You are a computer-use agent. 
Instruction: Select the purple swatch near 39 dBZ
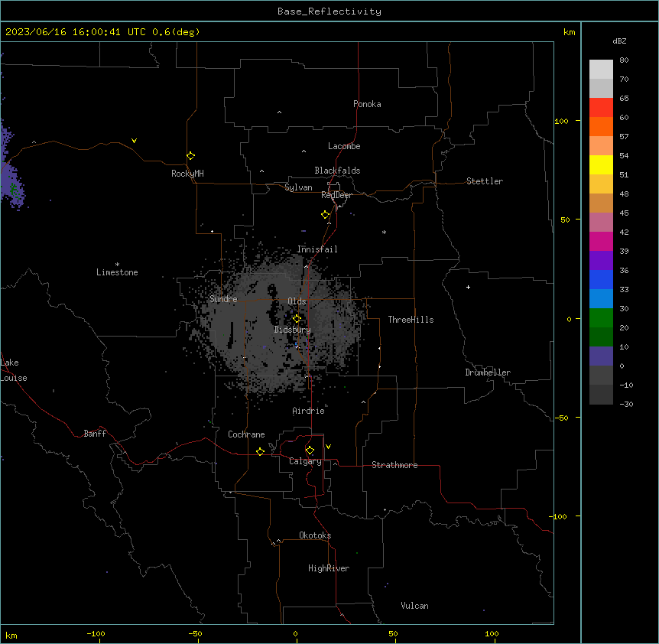click(601, 260)
